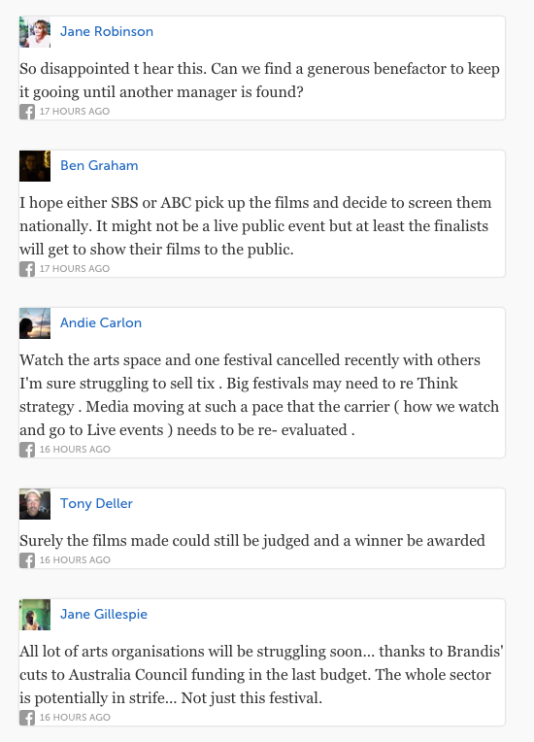Click '16 HOURS AGO' on Andie Carlon's comment
This screenshot has height=742, width=534.
tap(75, 450)
